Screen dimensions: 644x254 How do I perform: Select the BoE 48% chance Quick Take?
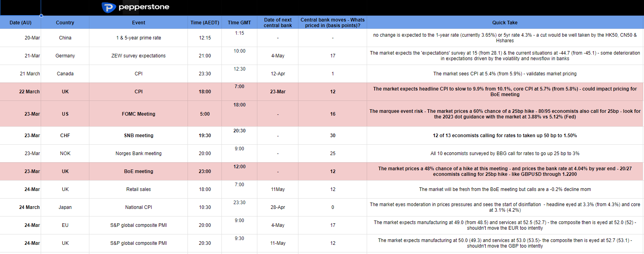(x=505, y=171)
